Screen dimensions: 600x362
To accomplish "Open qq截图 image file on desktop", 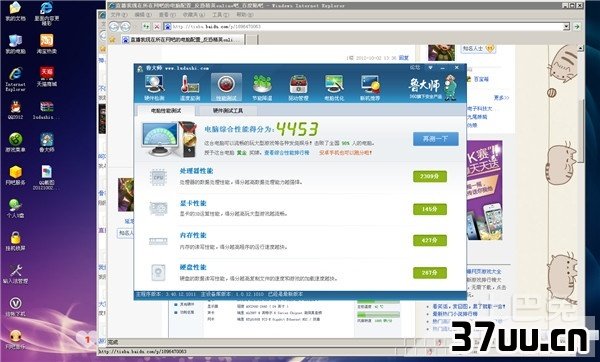I will 47,178.
